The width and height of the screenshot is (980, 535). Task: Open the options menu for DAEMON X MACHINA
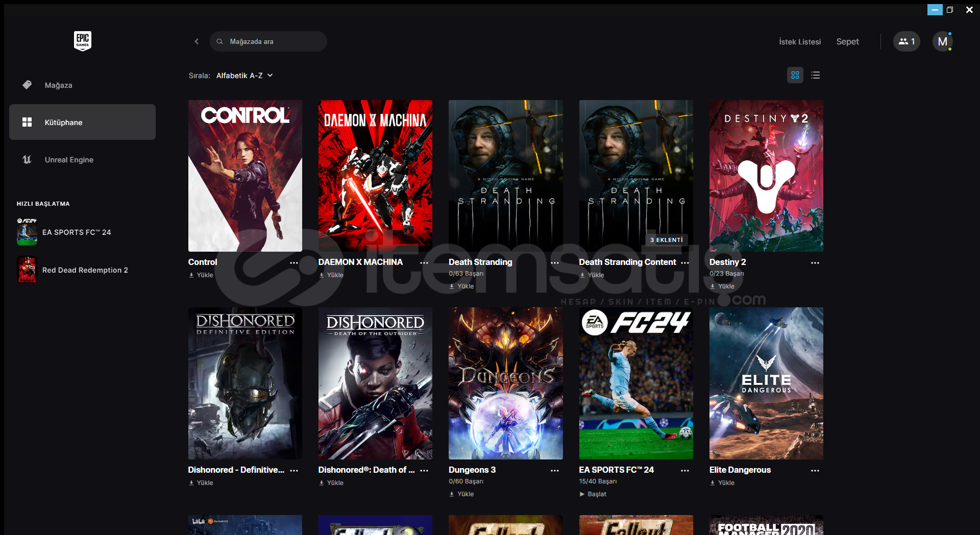(x=424, y=263)
